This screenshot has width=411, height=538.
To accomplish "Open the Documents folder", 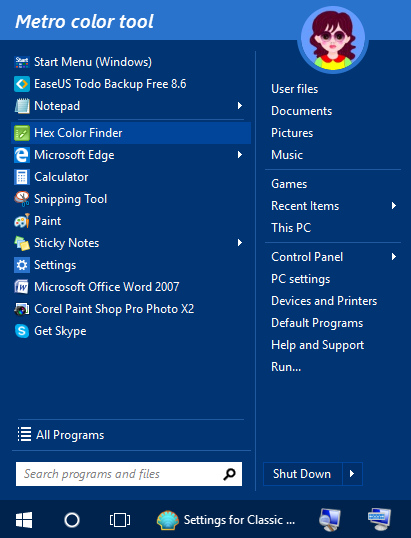I will click(x=302, y=111).
